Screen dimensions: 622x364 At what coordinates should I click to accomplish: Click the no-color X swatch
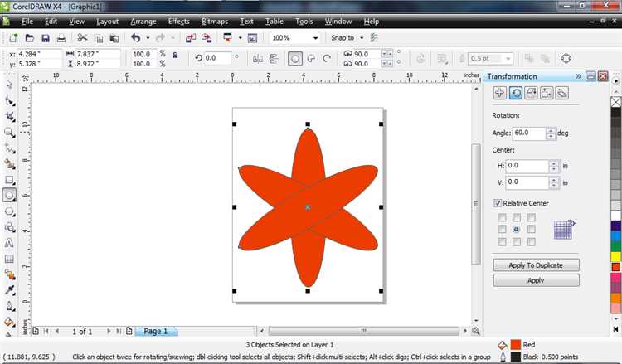coord(615,102)
